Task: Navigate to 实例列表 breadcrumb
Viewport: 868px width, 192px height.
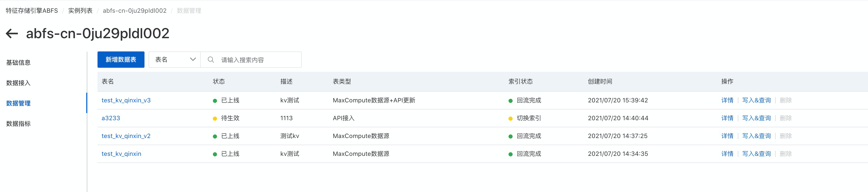Action: pyautogui.click(x=80, y=11)
